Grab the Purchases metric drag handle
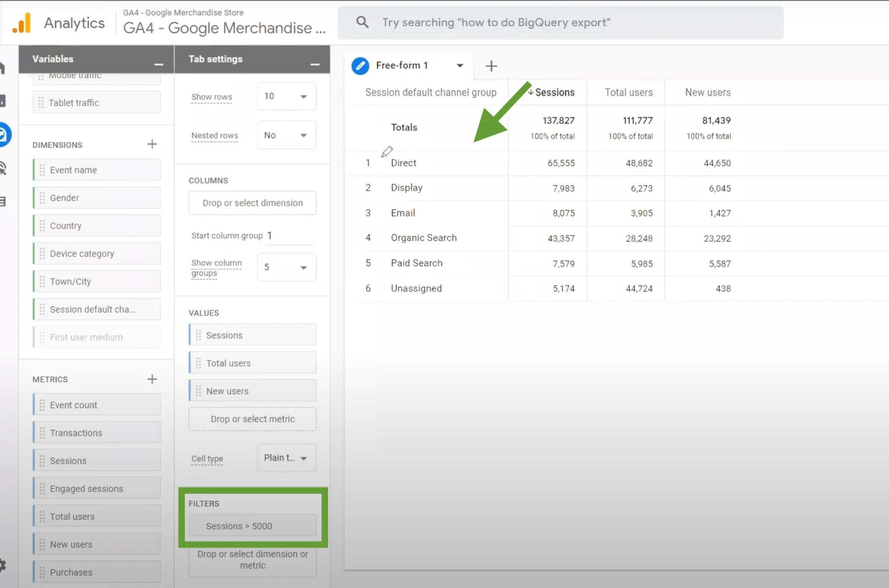 click(x=42, y=572)
